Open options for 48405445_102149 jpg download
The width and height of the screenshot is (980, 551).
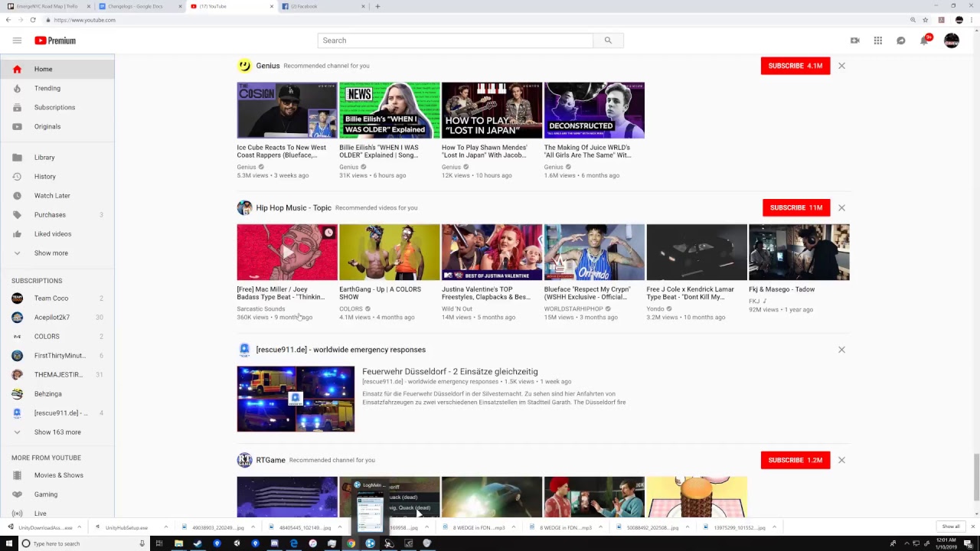point(339,527)
